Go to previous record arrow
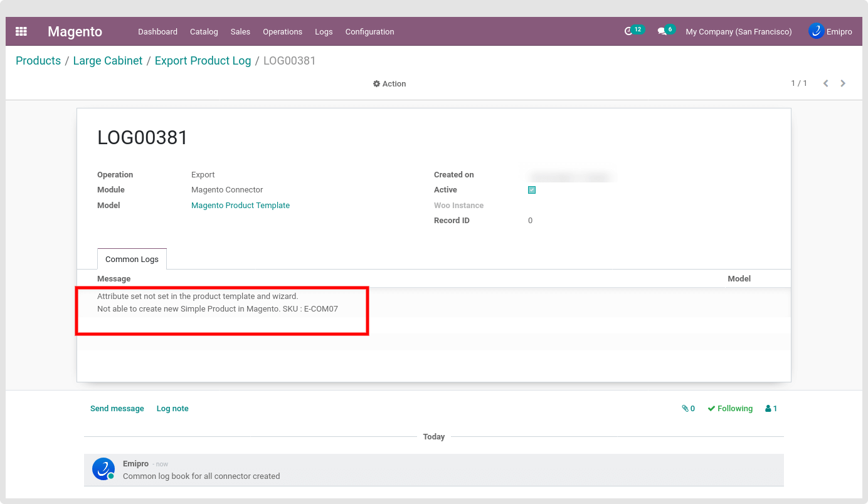868x504 pixels. 826,83
